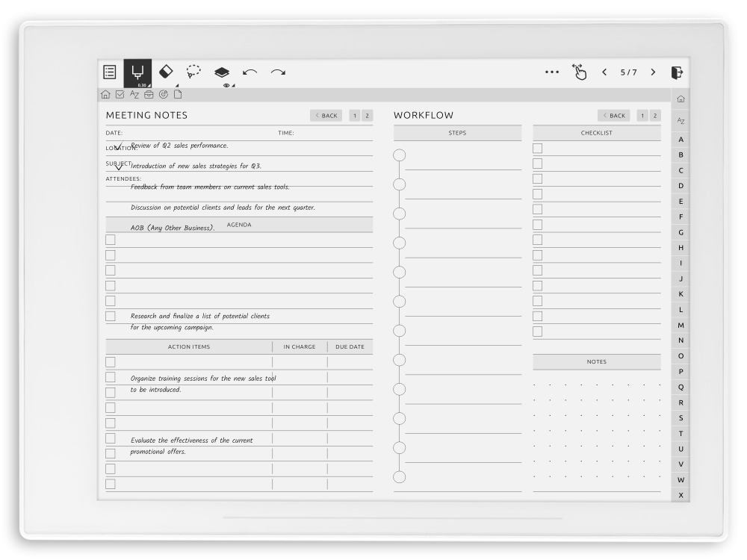This screenshot has height=560, width=747.
Task: Select the Eraser tool
Action: [167, 70]
